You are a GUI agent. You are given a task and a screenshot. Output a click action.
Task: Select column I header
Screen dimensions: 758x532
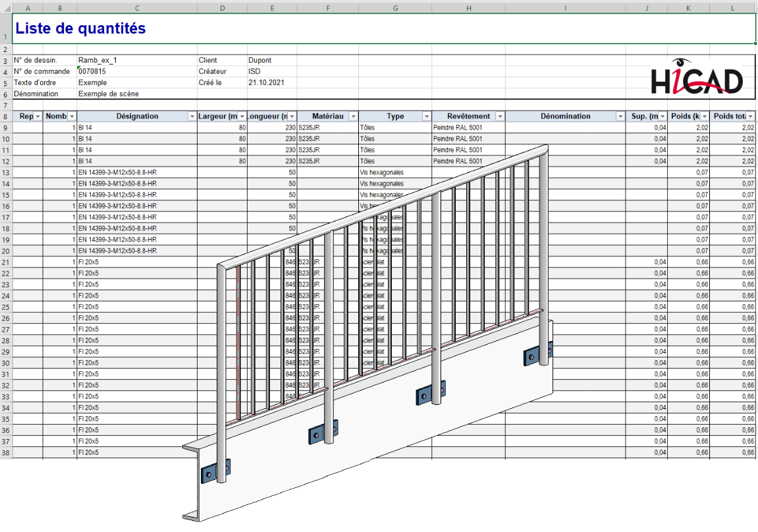(x=565, y=8)
